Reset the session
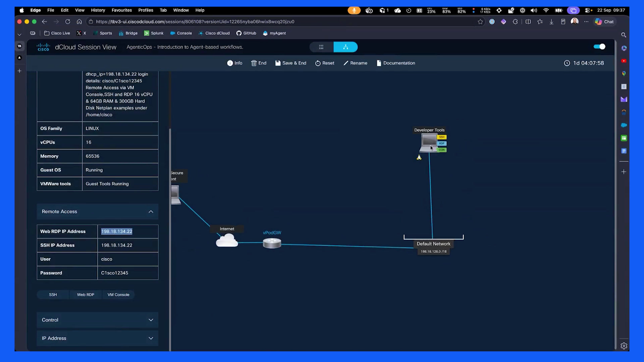644x362 pixels. click(x=325, y=63)
